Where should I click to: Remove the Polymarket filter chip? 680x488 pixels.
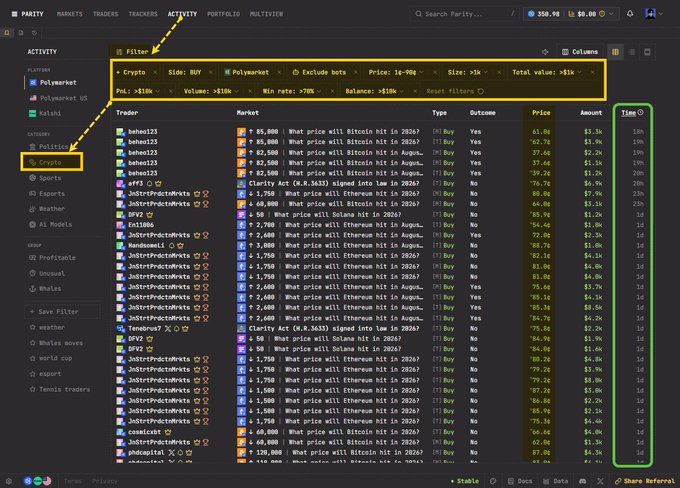point(279,72)
